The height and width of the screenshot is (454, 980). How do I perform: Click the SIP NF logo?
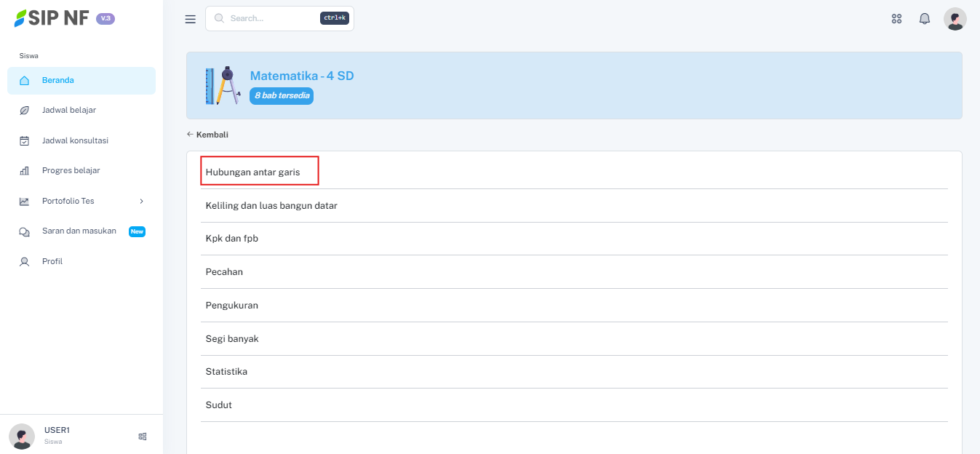click(x=52, y=18)
